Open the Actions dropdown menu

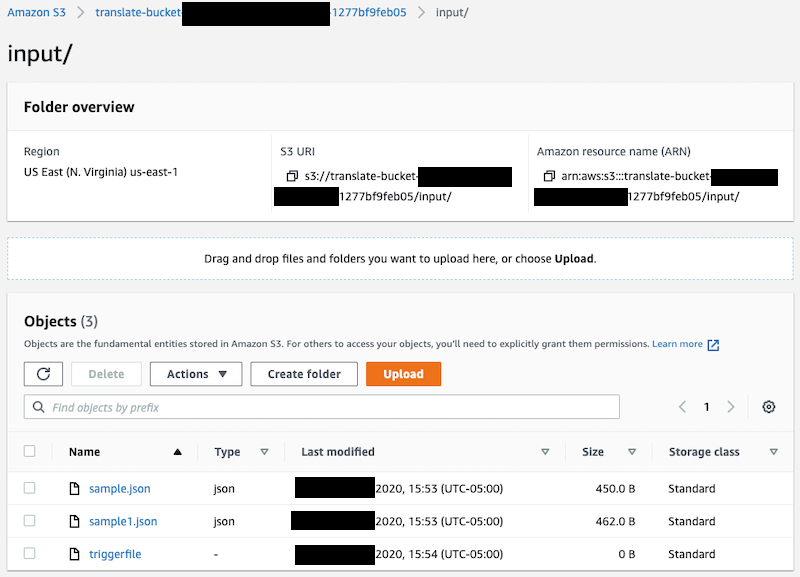pyautogui.click(x=196, y=374)
